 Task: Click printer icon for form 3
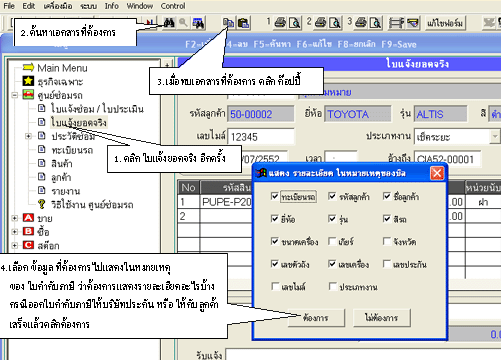pos(361,23)
